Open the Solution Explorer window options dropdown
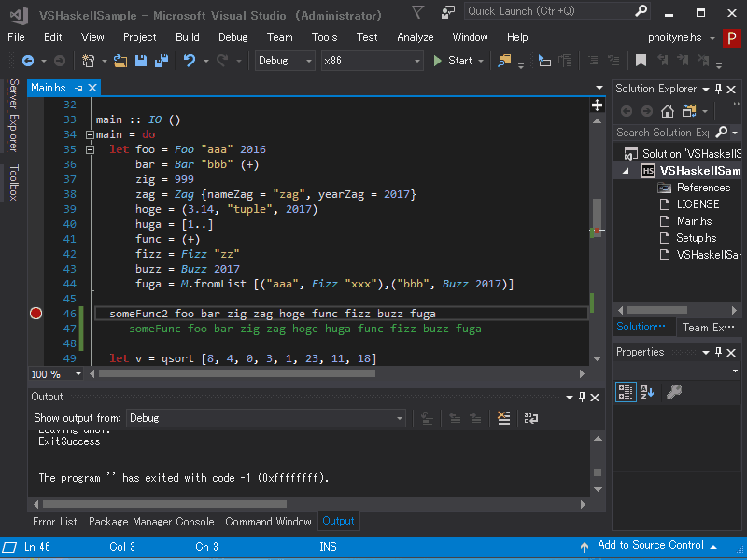The height and width of the screenshot is (560, 747). tap(706, 89)
